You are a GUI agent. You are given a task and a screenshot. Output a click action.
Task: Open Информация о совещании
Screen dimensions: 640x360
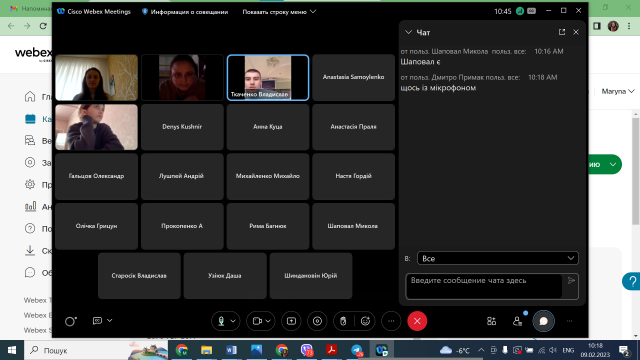pos(184,12)
